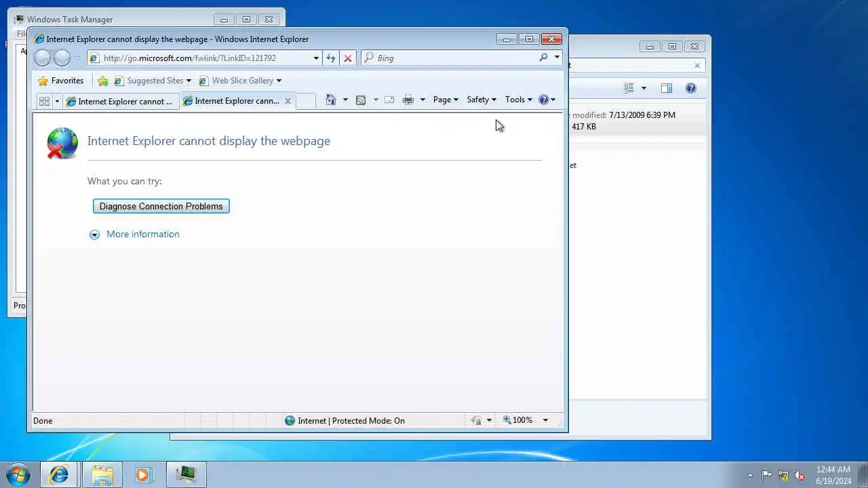Click the Back navigation button in Internet Explorer
Screen dimensions: 868x488
coord(42,58)
